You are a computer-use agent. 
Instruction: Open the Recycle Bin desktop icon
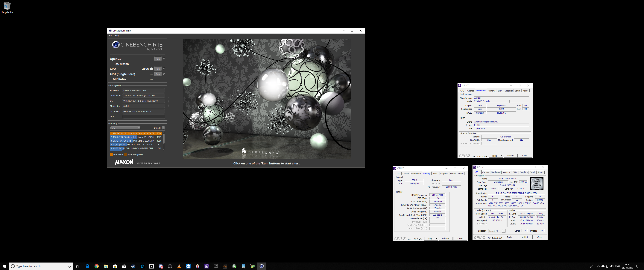click(x=7, y=7)
